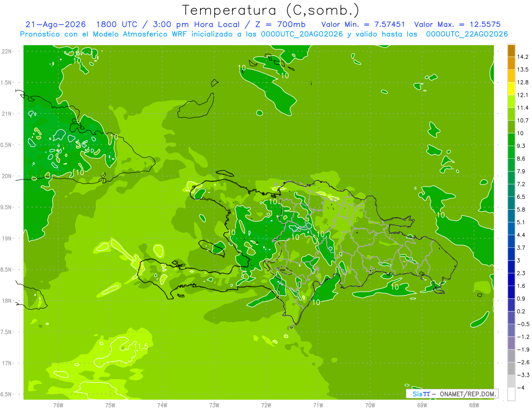
Task: Click the 'ONAMET/REP.DOM.' credit label
Action: coord(468,394)
